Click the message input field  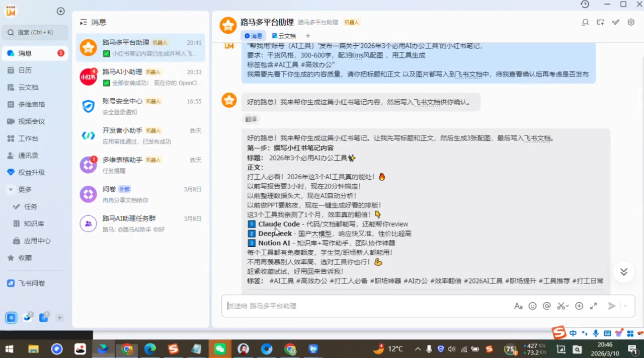pyautogui.click(x=352, y=306)
